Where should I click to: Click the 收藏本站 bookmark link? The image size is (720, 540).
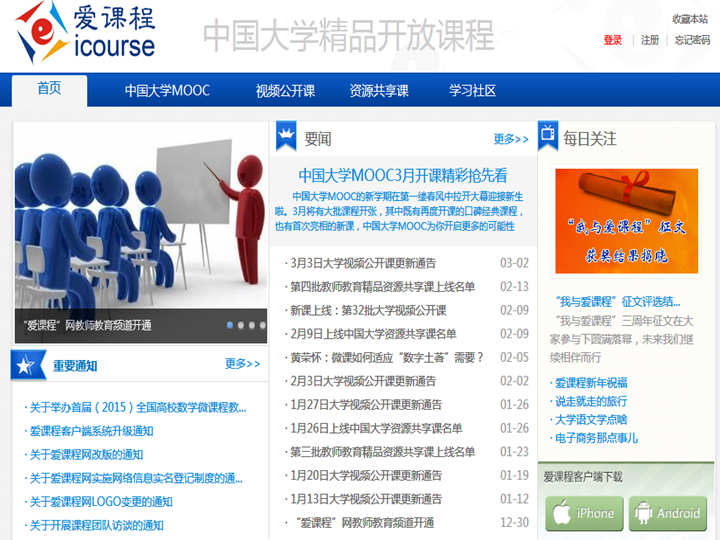tap(690, 19)
